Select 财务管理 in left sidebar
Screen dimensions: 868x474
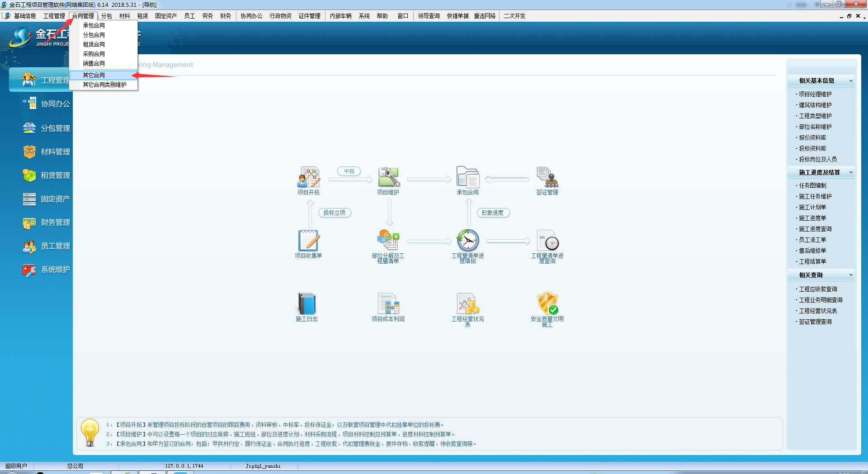click(47, 222)
